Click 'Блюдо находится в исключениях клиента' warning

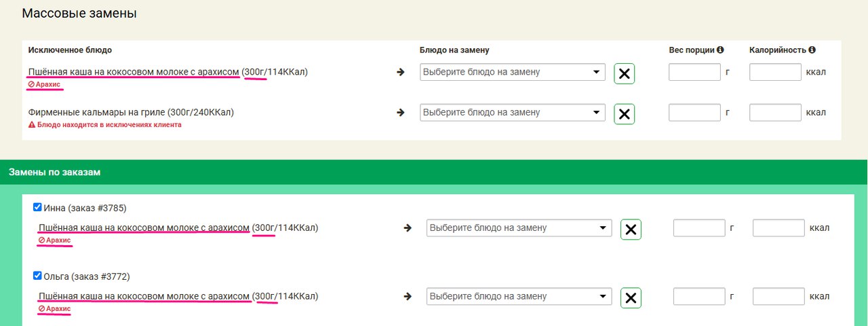click(108, 125)
